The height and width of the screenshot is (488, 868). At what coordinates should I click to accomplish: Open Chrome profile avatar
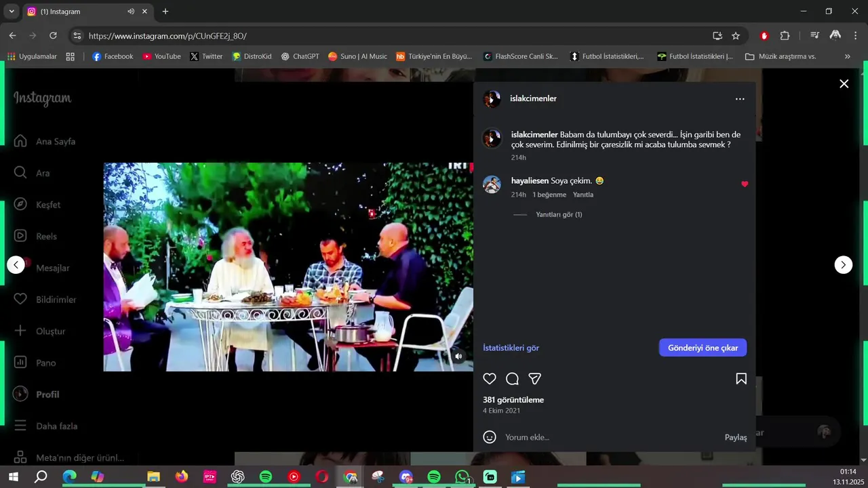click(x=835, y=35)
